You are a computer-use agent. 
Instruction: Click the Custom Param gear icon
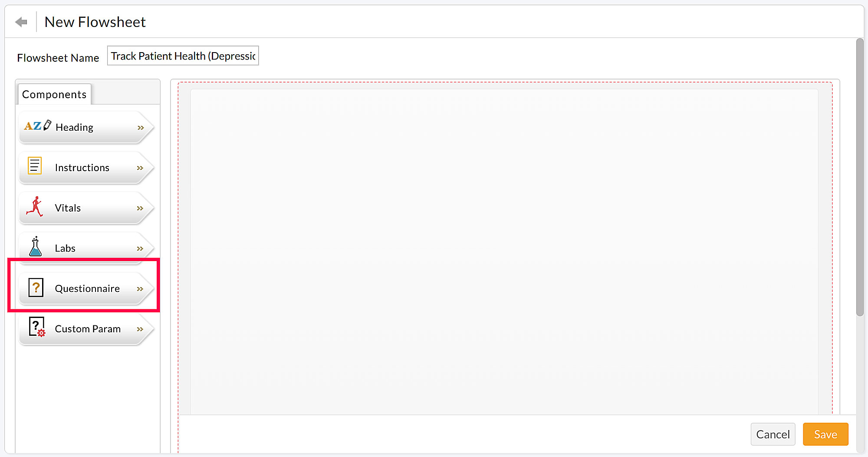pos(36,327)
